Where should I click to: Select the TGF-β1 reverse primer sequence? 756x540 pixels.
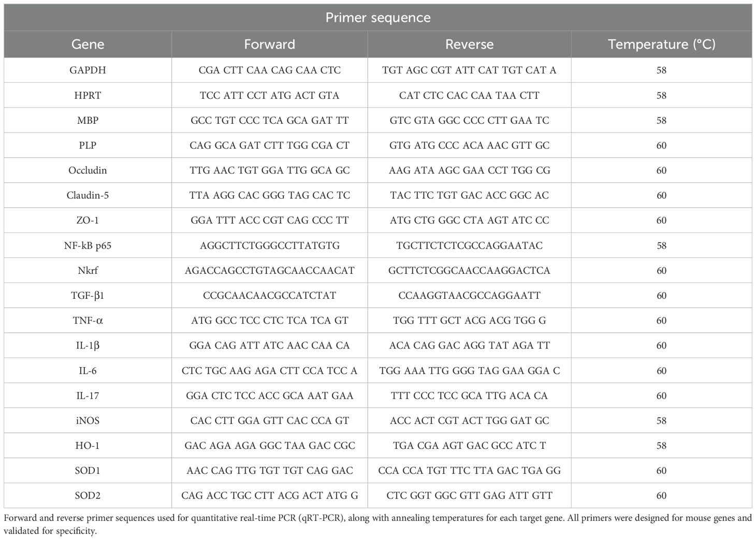(469, 296)
